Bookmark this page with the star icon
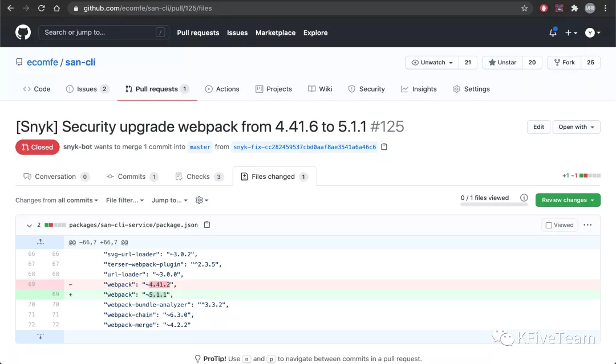 (x=525, y=8)
